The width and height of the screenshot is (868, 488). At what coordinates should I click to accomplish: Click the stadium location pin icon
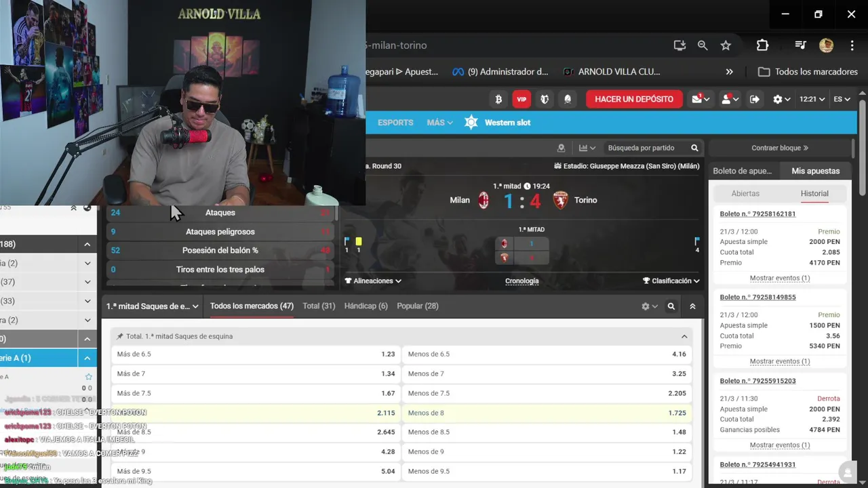tap(561, 148)
